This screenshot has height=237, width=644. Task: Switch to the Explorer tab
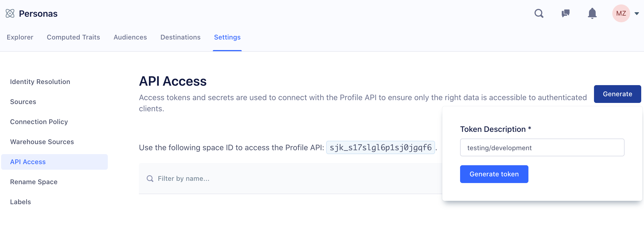[20, 37]
